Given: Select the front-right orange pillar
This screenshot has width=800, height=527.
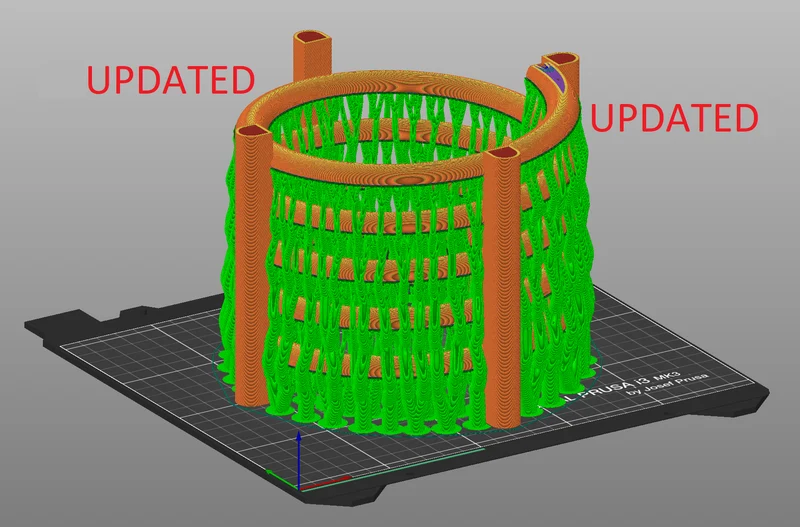Looking at the screenshot, I should point(502,288).
